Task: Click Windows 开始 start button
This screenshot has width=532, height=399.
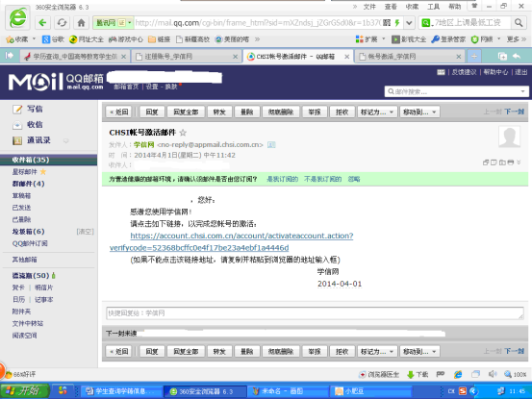Action: click(25, 391)
